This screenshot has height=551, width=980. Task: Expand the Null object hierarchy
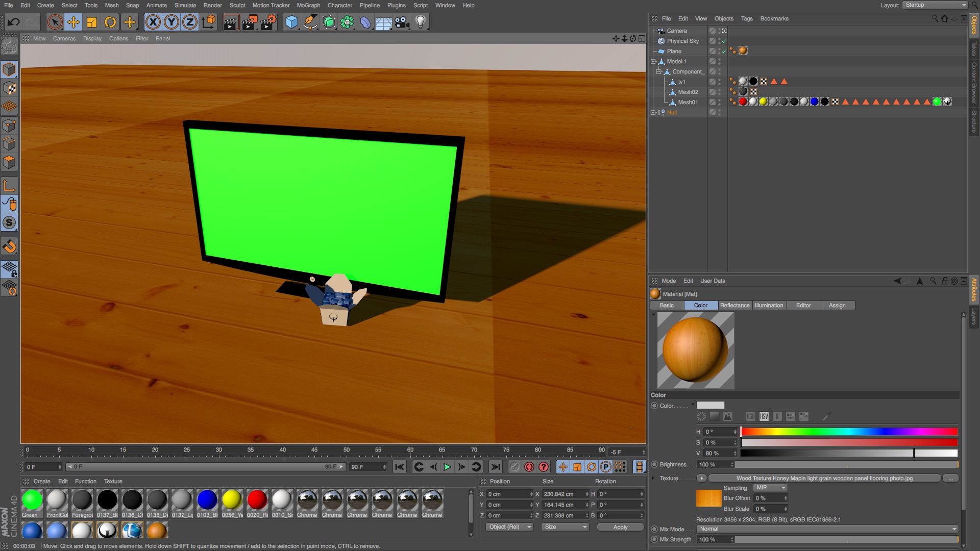[x=653, y=112]
